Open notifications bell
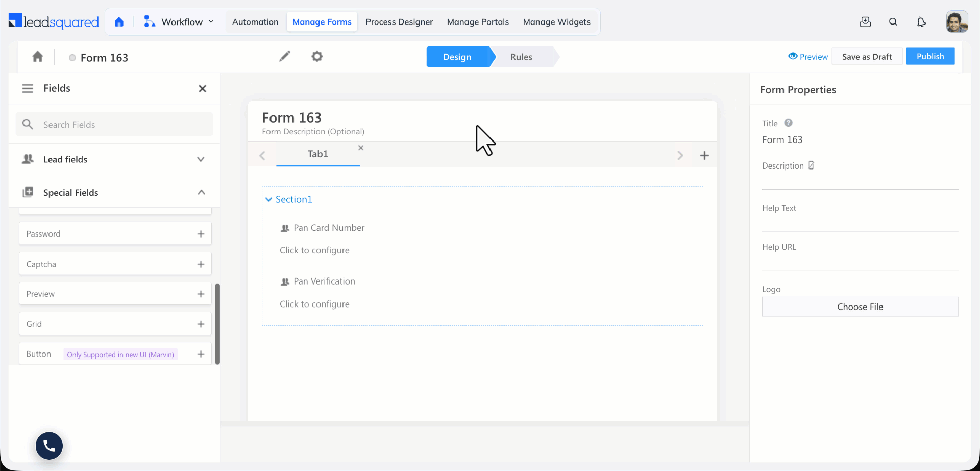This screenshot has height=471, width=980. tap(921, 22)
